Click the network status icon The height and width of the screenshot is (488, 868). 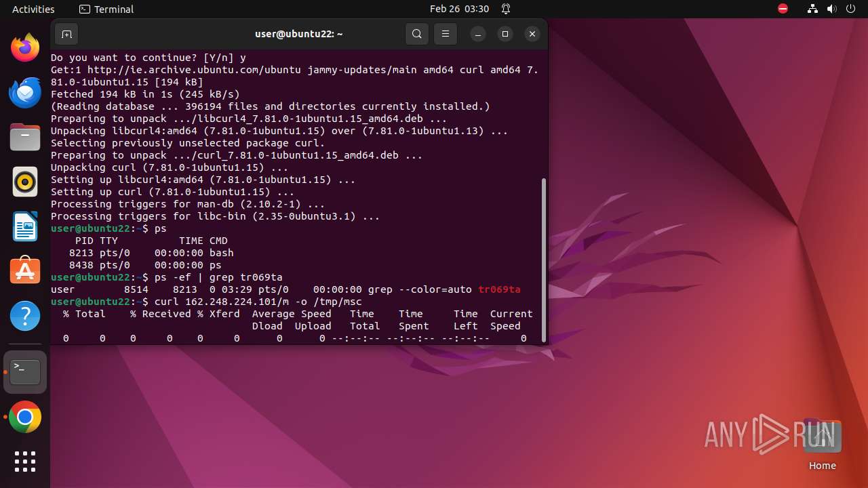(812, 9)
